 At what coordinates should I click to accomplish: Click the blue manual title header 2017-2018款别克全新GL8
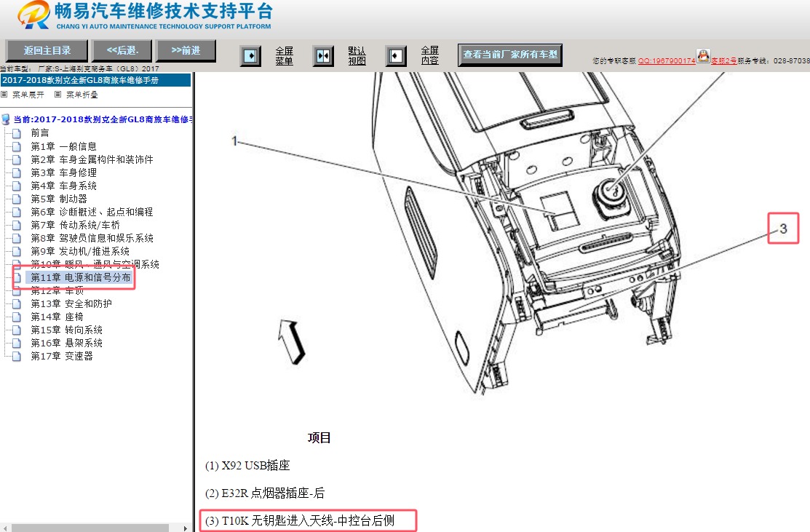tap(95, 80)
